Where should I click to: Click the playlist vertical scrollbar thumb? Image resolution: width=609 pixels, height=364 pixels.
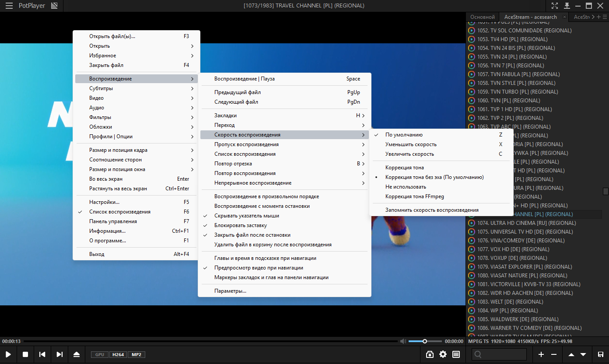pyautogui.click(x=605, y=191)
